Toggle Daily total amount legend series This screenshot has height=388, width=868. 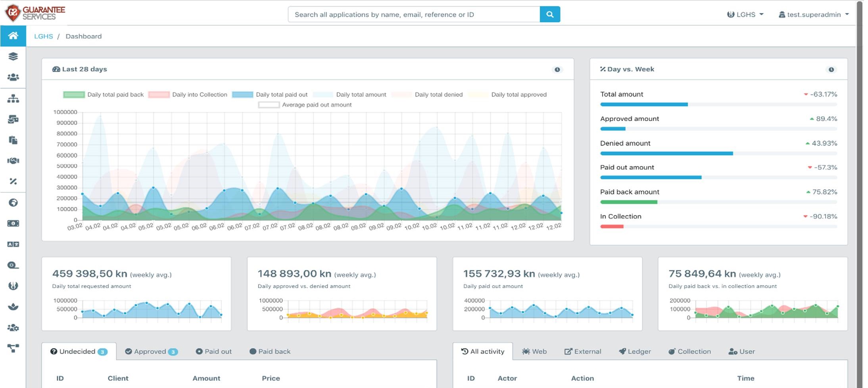point(350,94)
